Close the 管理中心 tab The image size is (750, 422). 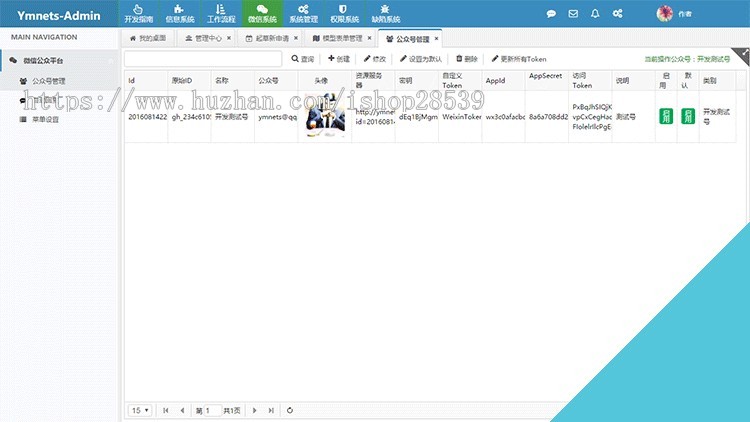[229, 38]
